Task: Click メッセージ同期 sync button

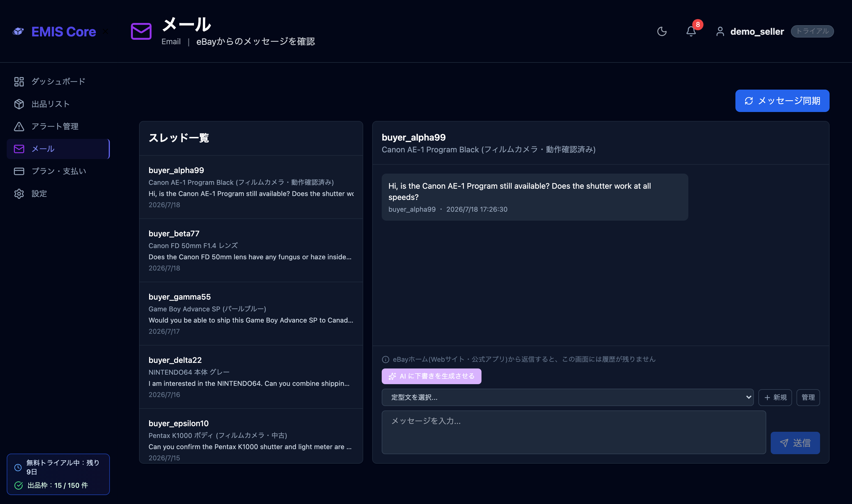Action: coord(782,101)
